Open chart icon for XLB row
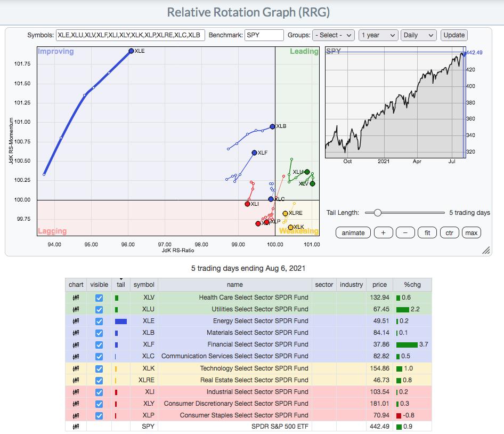The width and height of the screenshot is (504, 434). [x=76, y=333]
